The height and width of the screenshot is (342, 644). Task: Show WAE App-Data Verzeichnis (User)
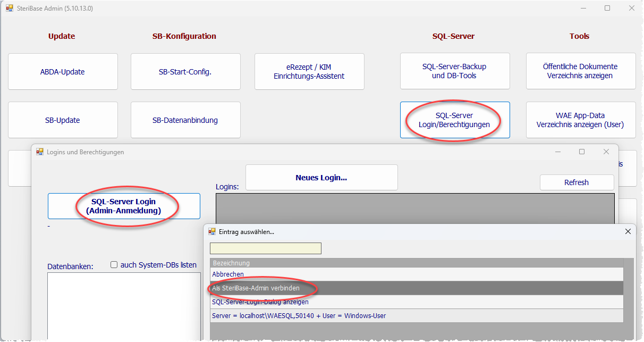click(x=581, y=120)
